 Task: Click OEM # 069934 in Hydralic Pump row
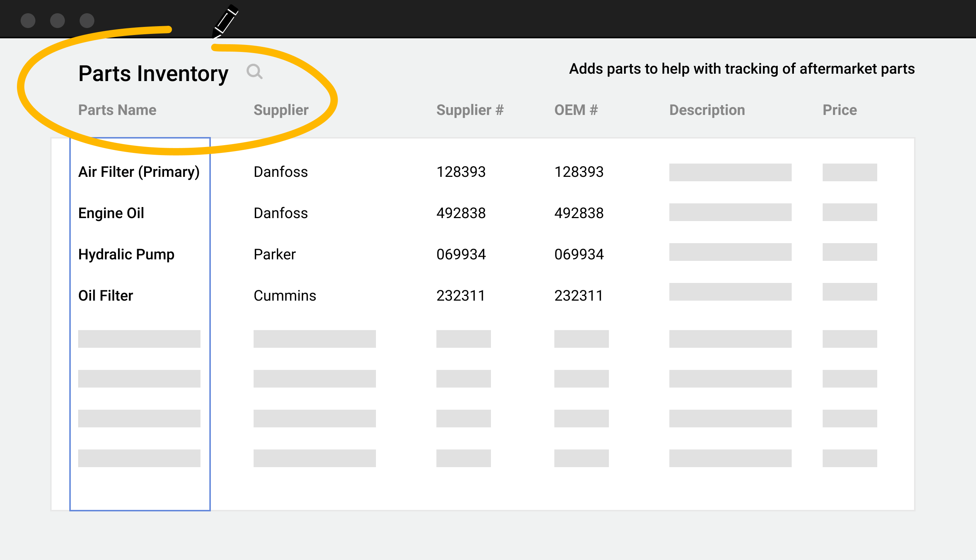click(579, 254)
